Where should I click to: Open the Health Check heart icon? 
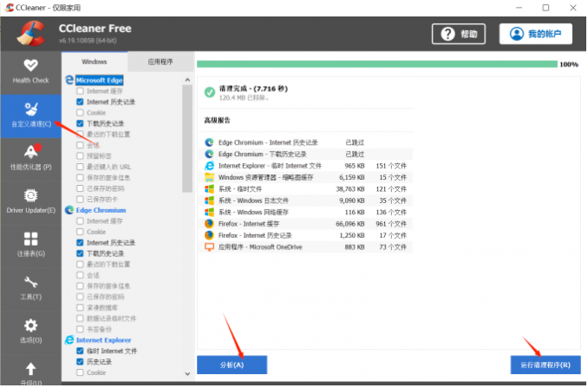click(x=30, y=66)
